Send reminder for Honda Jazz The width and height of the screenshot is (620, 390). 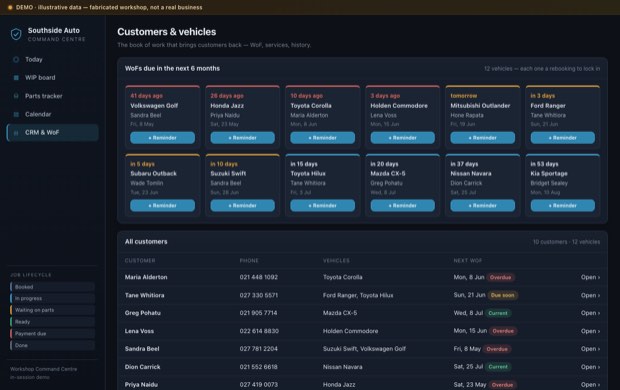(242, 138)
